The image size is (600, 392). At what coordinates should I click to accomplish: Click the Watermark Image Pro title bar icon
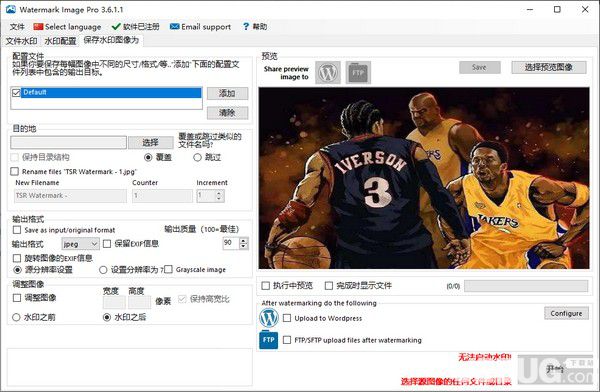pos(11,10)
